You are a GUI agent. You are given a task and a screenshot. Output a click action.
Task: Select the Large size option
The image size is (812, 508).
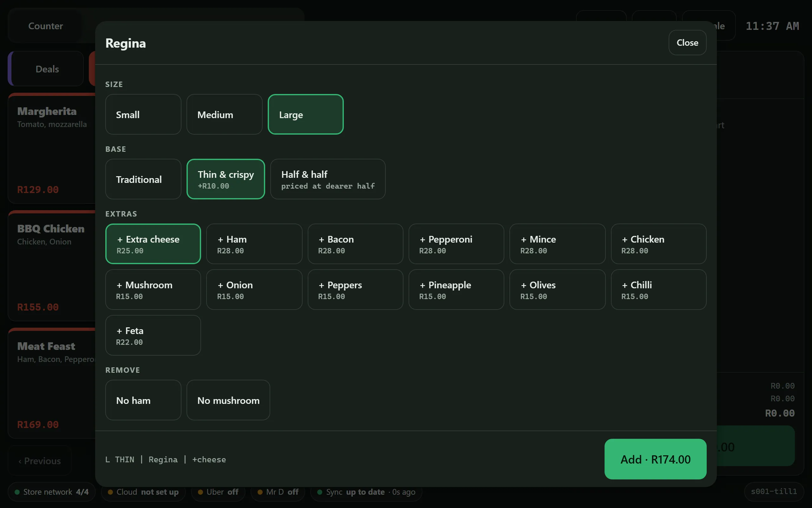[306, 114]
